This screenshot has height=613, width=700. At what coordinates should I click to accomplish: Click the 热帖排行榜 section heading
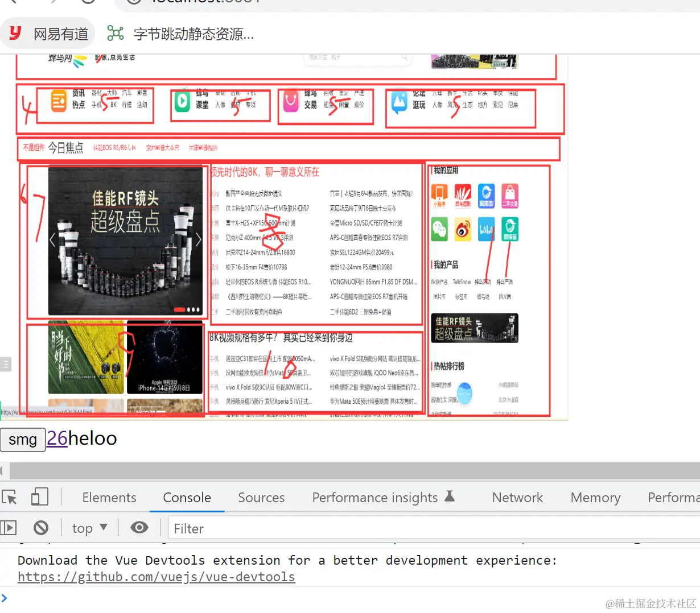click(449, 366)
